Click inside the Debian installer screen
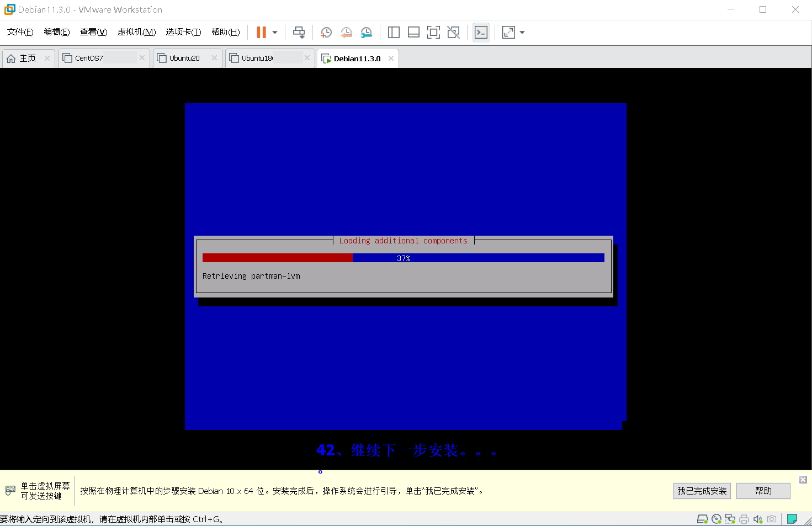This screenshot has width=812, height=526. [x=406, y=267]
